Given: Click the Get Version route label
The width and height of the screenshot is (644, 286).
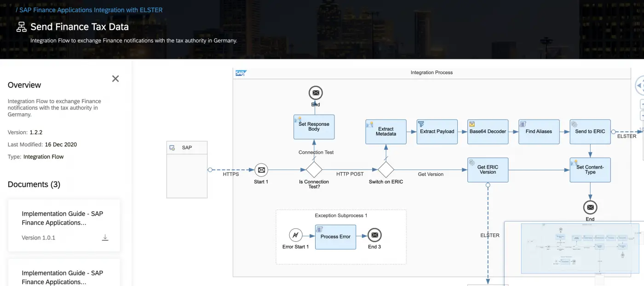Looking at the screenshot, I should (x=431, y=175).
